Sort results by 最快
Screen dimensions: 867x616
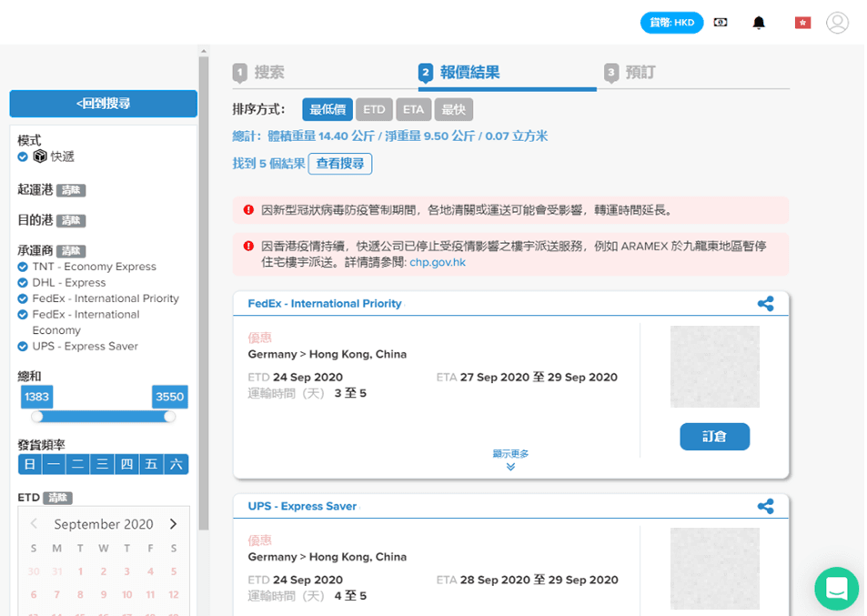click(x=453, y=109)
